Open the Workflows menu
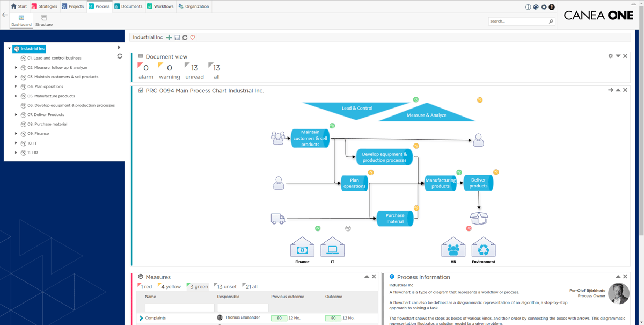The width and height of the screenshot is (644, 325). [161, 7]
